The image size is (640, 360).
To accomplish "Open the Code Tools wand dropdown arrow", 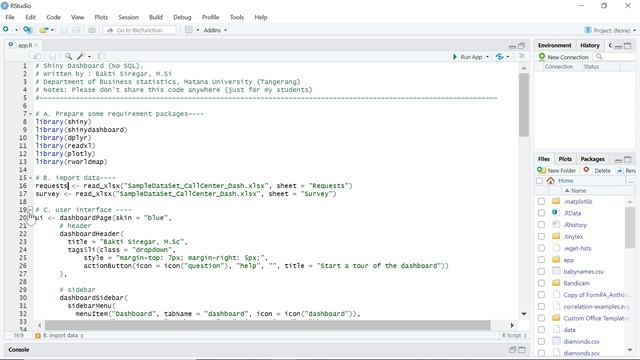I will pyautogui.click(x=89, y=57).
